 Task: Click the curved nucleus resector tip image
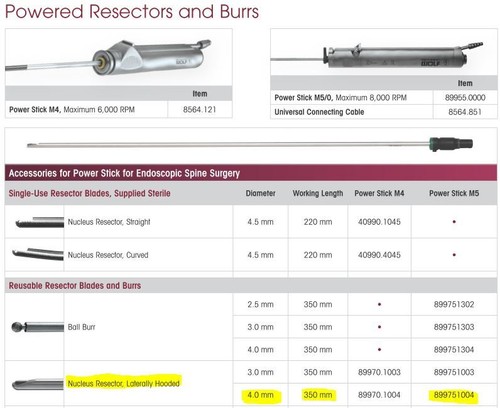pyautogui.click(x=38, y=254)
